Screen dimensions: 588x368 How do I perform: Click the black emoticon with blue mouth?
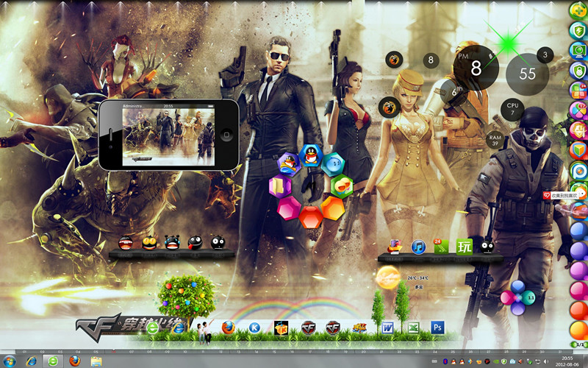click(x=172, y=243)
